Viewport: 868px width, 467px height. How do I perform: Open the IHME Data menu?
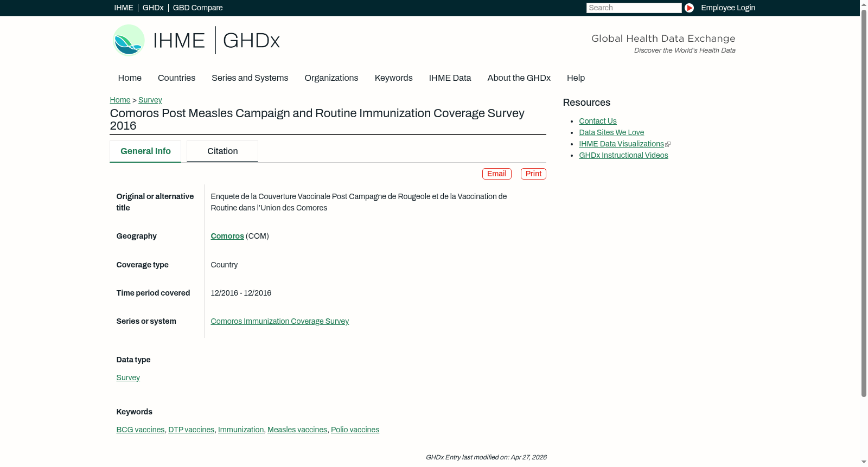click(x=450, y=78)
